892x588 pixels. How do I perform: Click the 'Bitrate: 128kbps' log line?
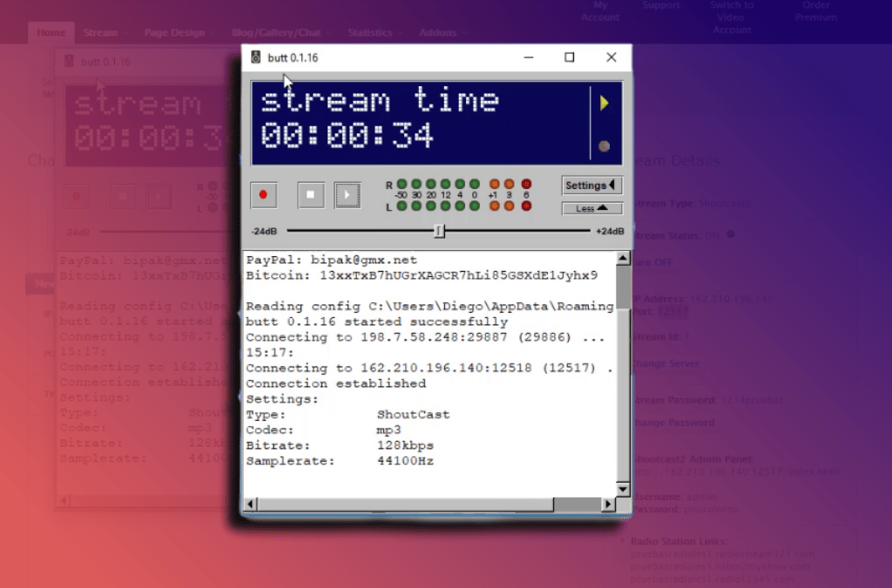click(340, 445)
